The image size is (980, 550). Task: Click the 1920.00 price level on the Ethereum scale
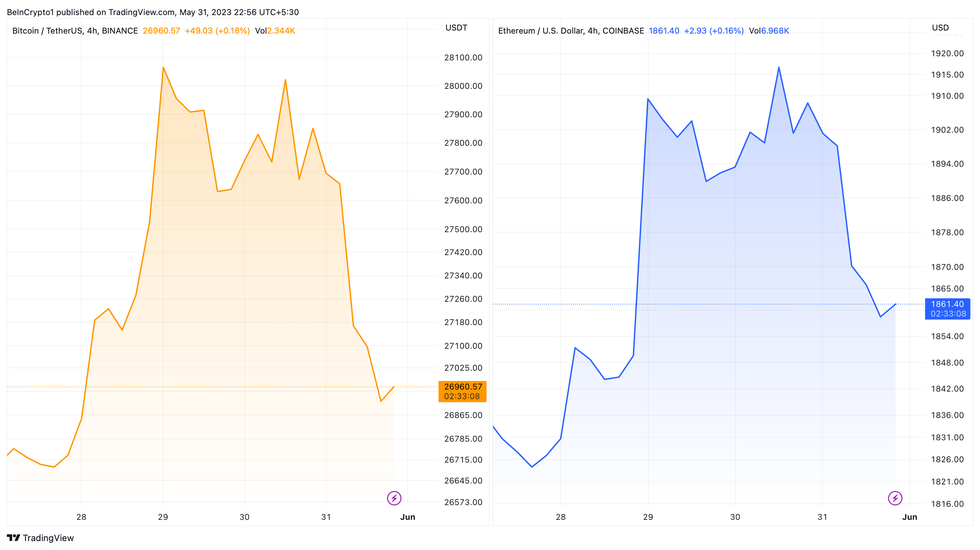point(947,53)
